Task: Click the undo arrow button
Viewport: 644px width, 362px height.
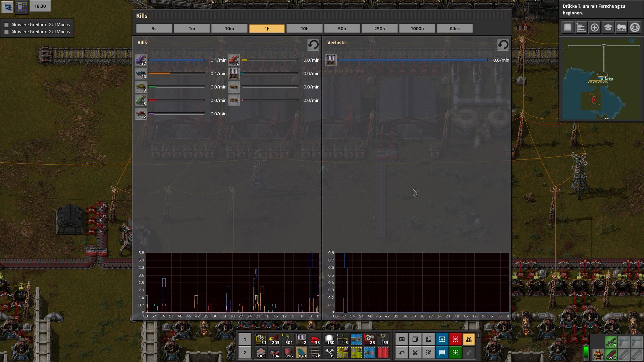Action: pyautogui.click(x=402, y=353)
